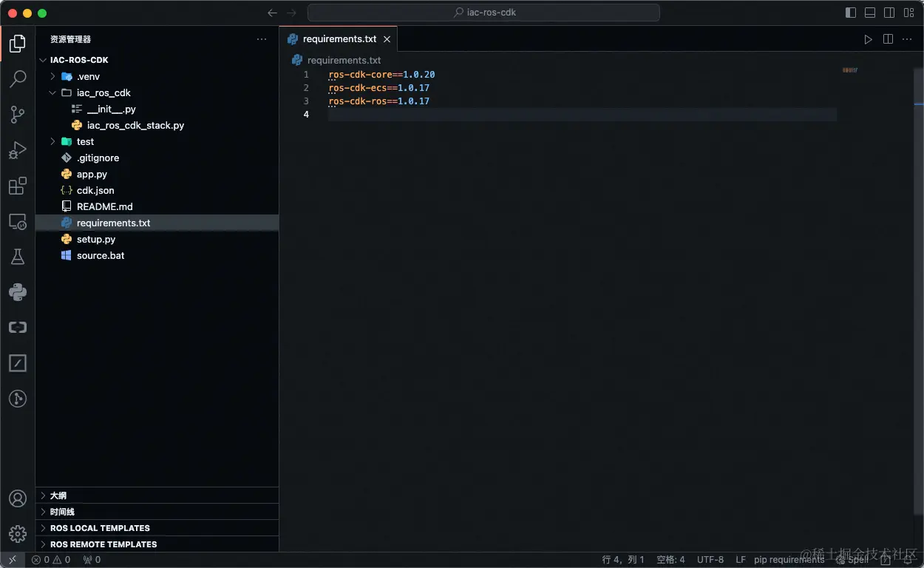
Task: Click the editor minimap preview
Action: point(849,70)
